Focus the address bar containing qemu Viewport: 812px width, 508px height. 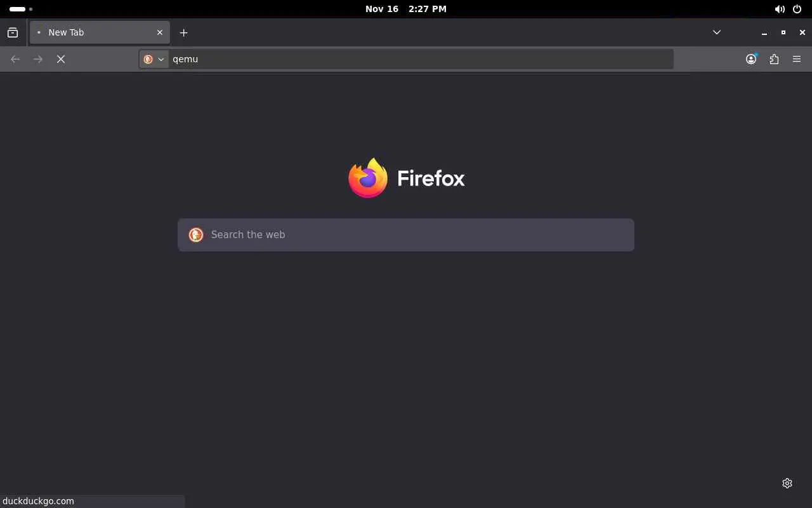click(420, 59)
